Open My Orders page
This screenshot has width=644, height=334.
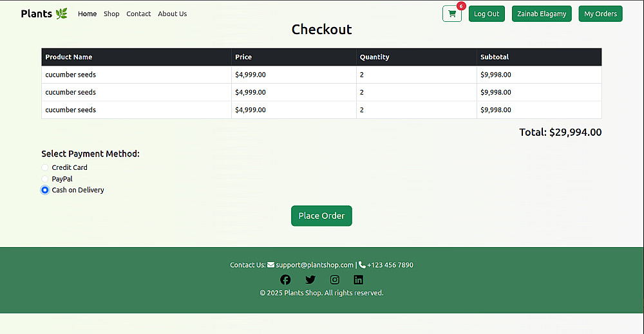coord(600,14)
